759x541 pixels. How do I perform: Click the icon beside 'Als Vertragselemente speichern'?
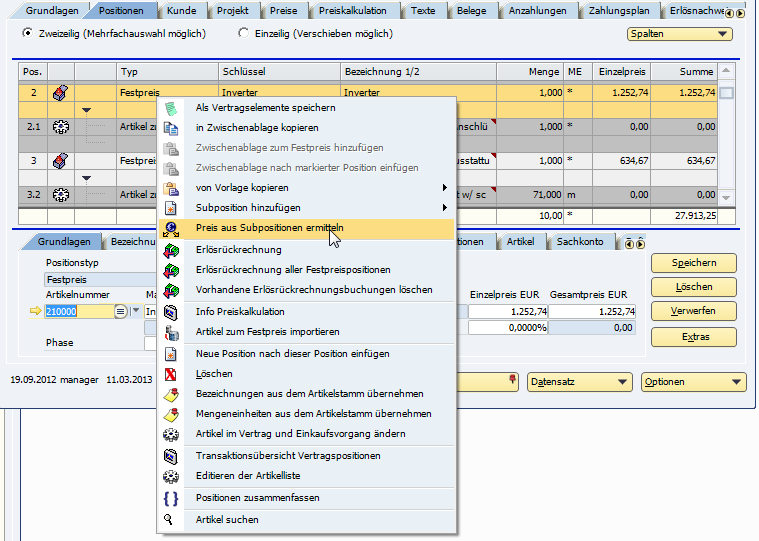(x=171, y=108)
